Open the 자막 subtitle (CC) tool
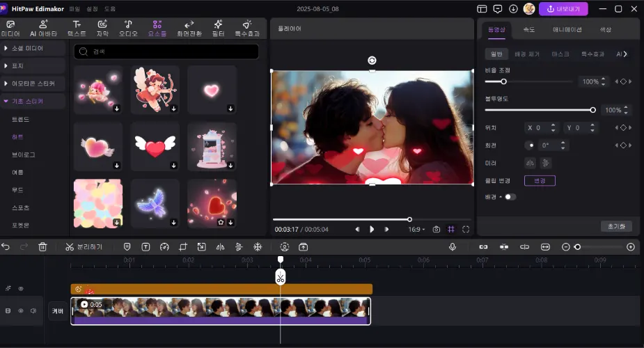This screenshot has height=348, width=644. tap(102, 29)
